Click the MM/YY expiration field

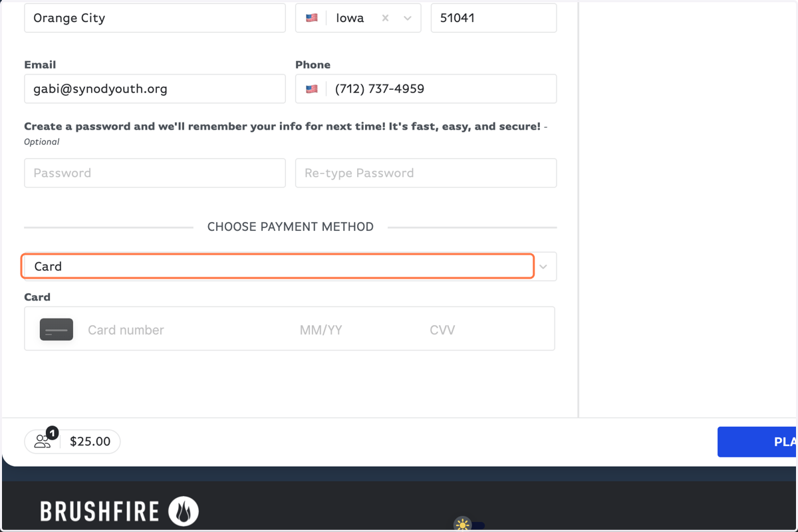(321, 330)
